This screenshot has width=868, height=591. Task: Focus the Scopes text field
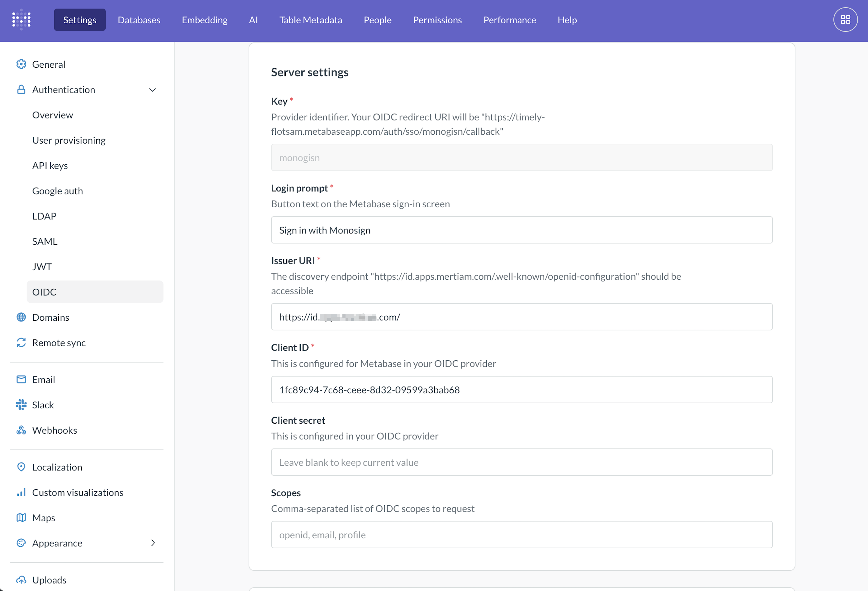(522, 535)
